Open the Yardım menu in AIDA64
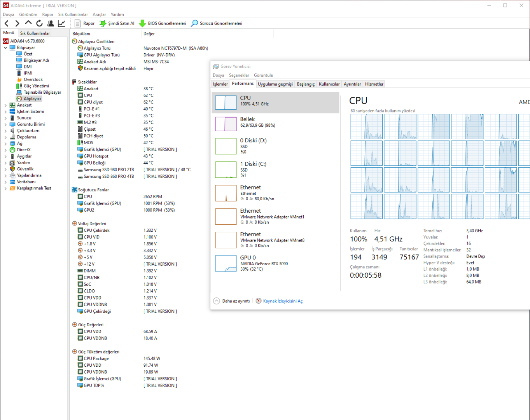The width and height of the screenshot is (530, 420). click(117, 14)
